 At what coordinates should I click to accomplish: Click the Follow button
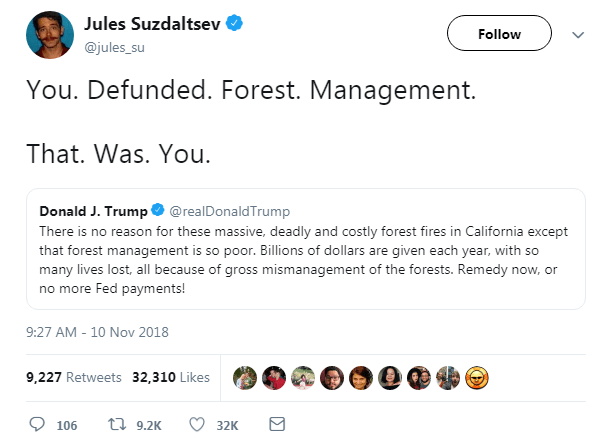(x=499, y=34)
